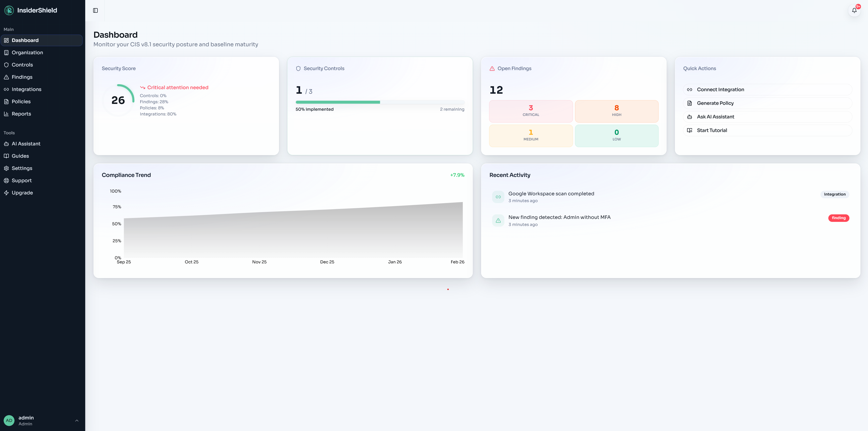Click the Reports bar chart icon

tap(6, 114)
